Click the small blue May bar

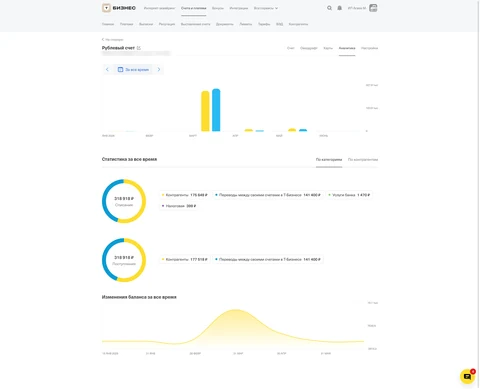point(303,130)
